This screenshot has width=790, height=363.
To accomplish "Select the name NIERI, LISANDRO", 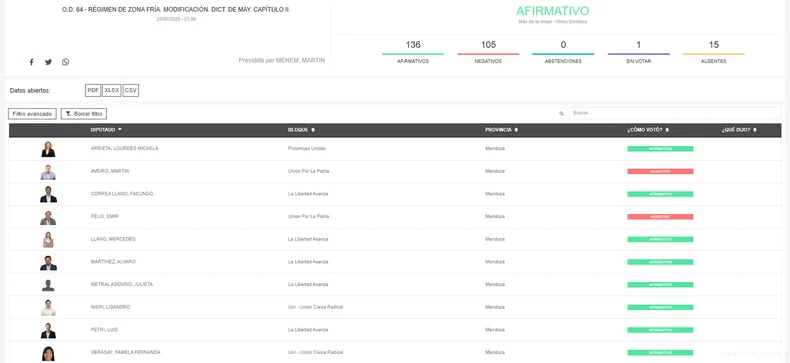I will tap(110, 307).
